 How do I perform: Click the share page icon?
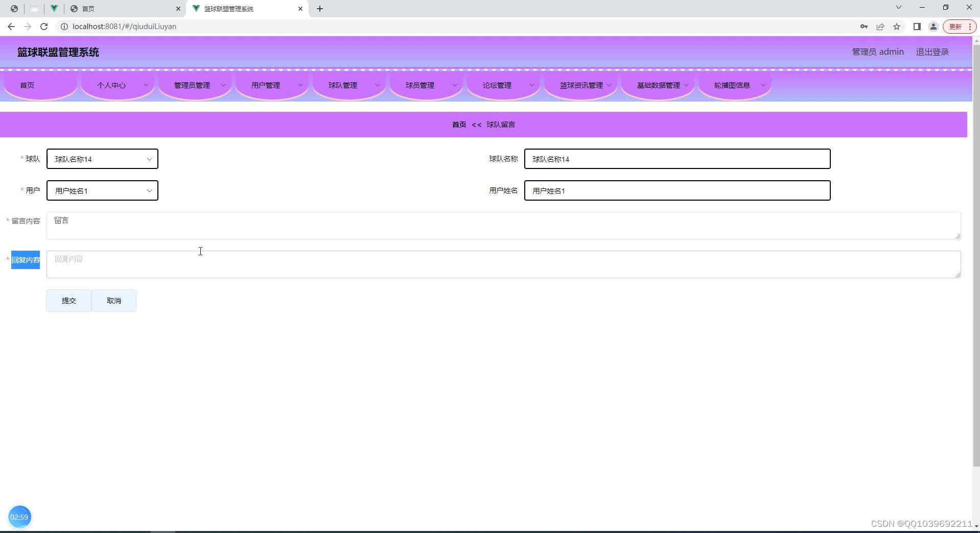point(880,27)
